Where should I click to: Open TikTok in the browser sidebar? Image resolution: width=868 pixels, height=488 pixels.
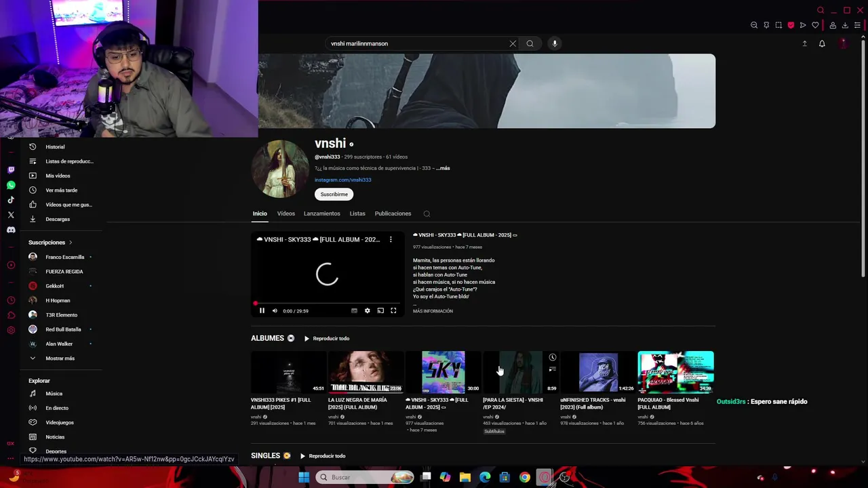coord(11,200)
